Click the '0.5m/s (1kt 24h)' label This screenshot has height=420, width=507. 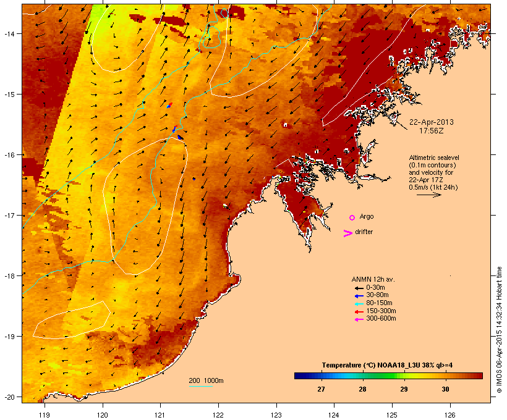tap(433, 187)
